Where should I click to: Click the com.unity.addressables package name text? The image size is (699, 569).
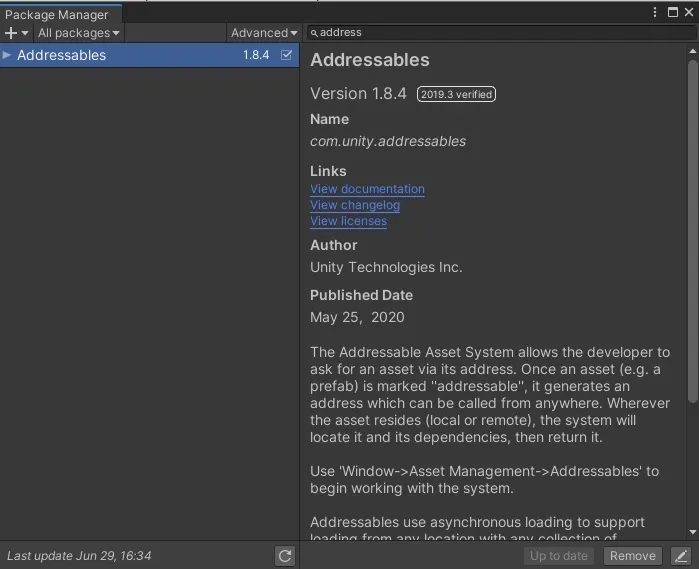(x=388, y=141)
